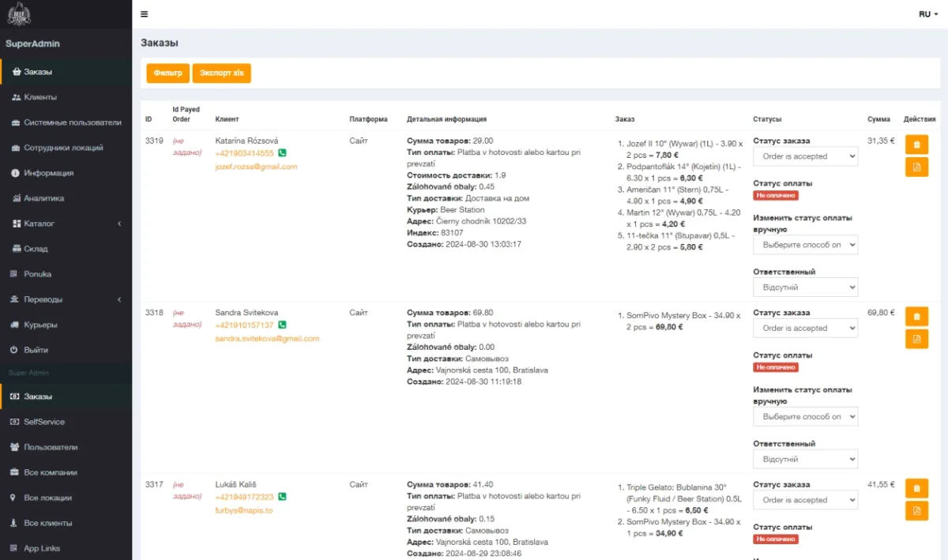948x560 pixels.
Task: Open PDF icon for order 3317
Action: [916, 511]
